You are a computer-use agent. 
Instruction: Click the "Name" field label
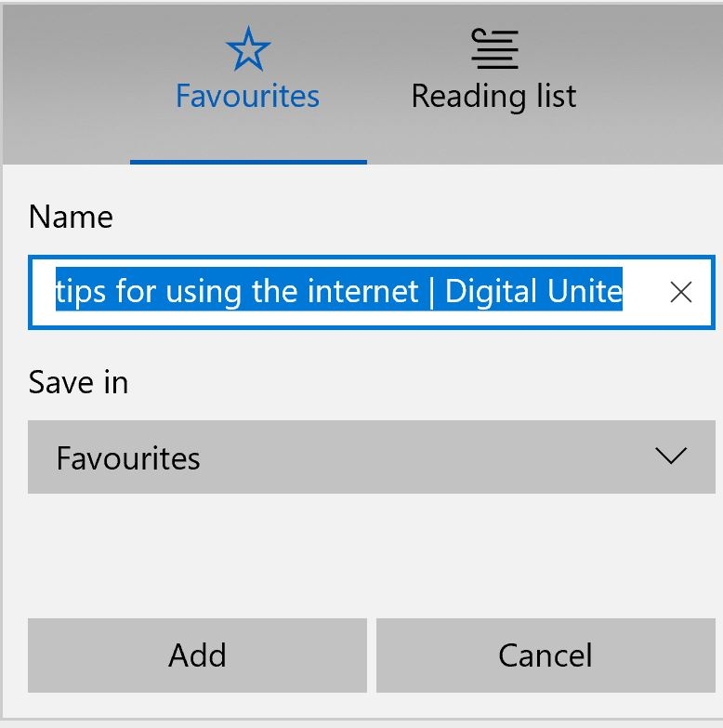pyautogui.click(x=71, y=217)
